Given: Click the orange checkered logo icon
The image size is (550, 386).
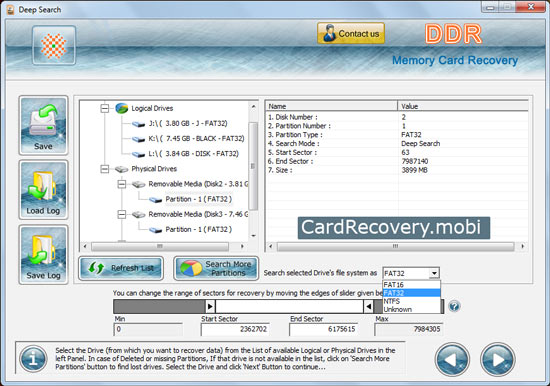Looking at the screenshot, I should 54,46.
